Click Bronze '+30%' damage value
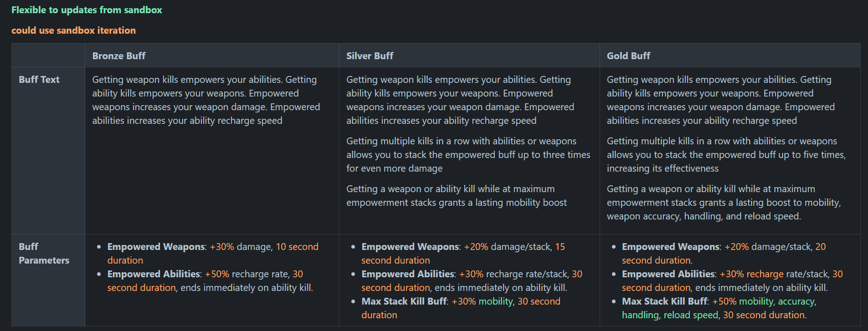 pos(222,246)
